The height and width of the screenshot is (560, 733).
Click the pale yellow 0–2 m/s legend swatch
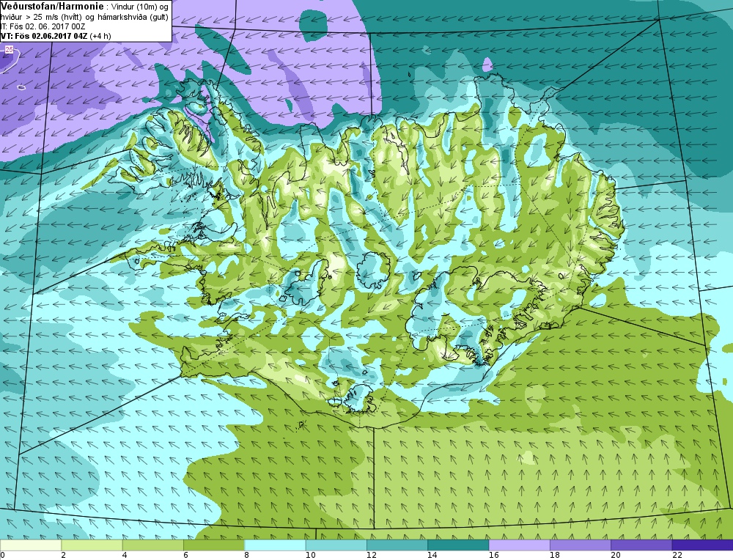pos(31,545)
